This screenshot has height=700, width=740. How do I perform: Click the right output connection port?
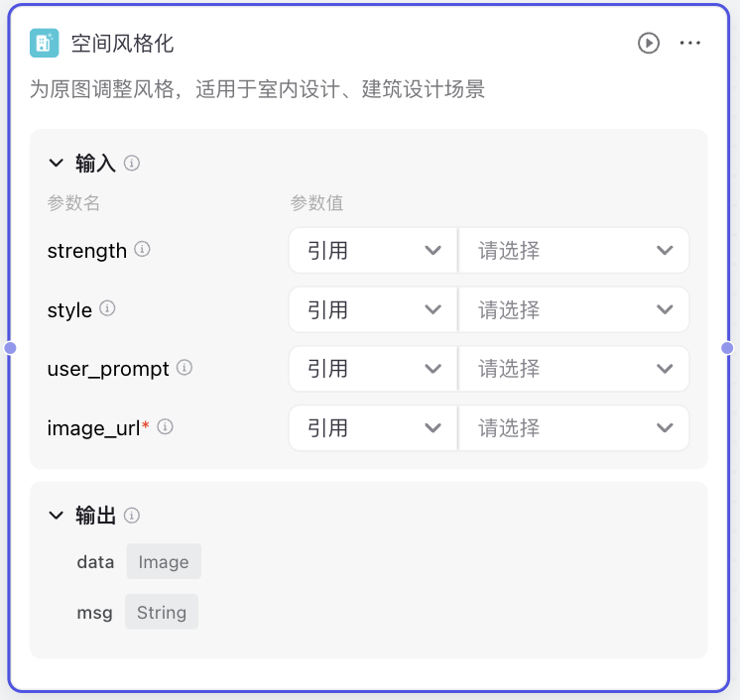[x=728, y=348]
